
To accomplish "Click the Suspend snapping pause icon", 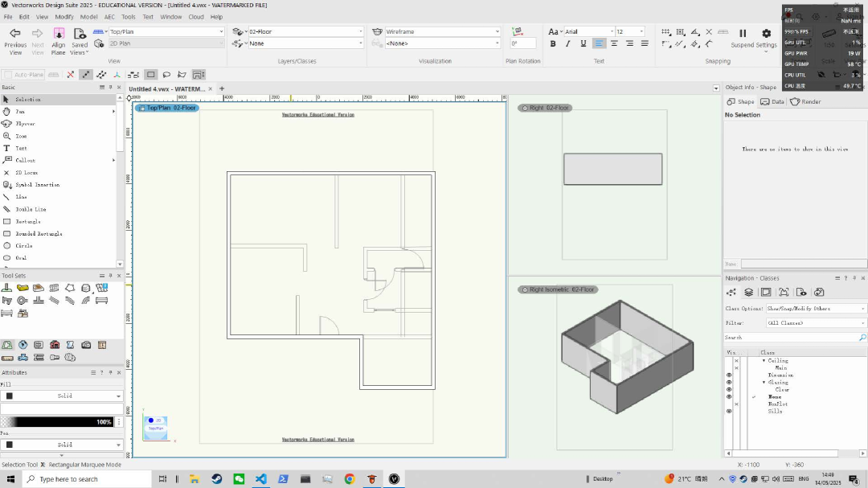I will [743, 34].
